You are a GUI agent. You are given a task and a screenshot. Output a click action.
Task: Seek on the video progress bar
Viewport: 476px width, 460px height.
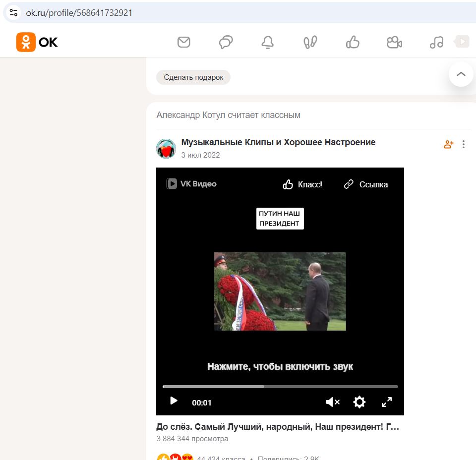click(x=280, y=387)
